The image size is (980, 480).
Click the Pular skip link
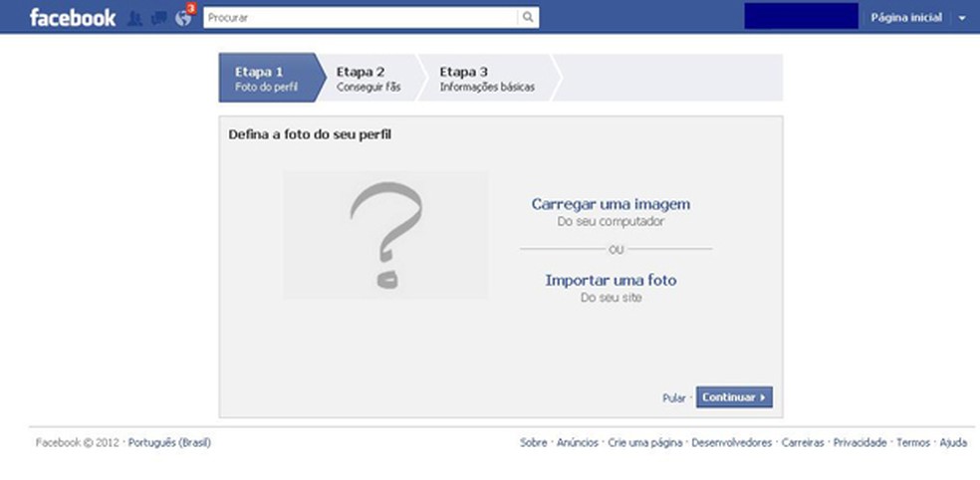tap(673, 398)
